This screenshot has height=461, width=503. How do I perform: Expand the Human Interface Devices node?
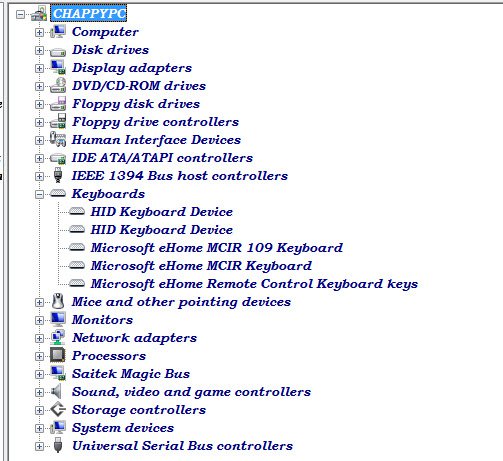point(39,140)
